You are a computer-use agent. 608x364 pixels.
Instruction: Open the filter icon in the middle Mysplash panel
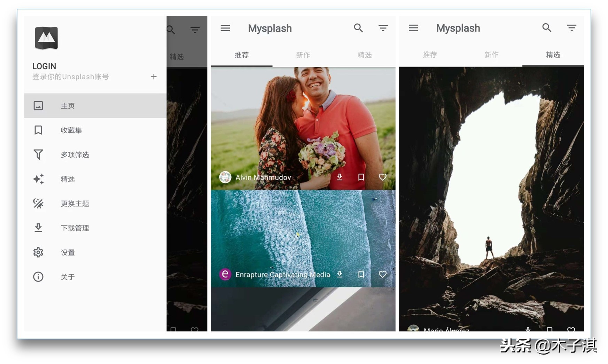click(x=383, y=28)
